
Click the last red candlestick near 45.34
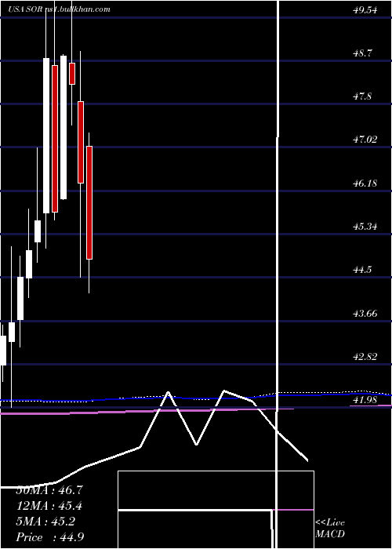tap(89, 202)
